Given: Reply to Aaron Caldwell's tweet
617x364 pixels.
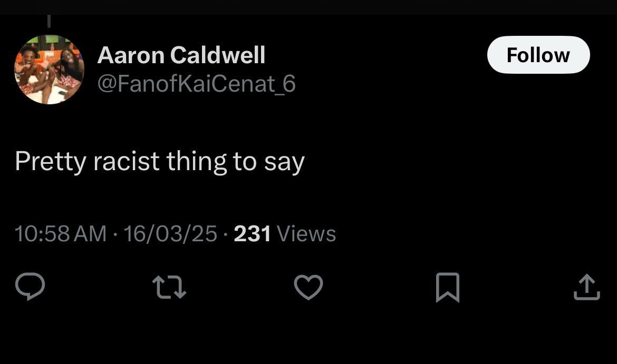Looking at the screenshot, I should coord(30,287).
